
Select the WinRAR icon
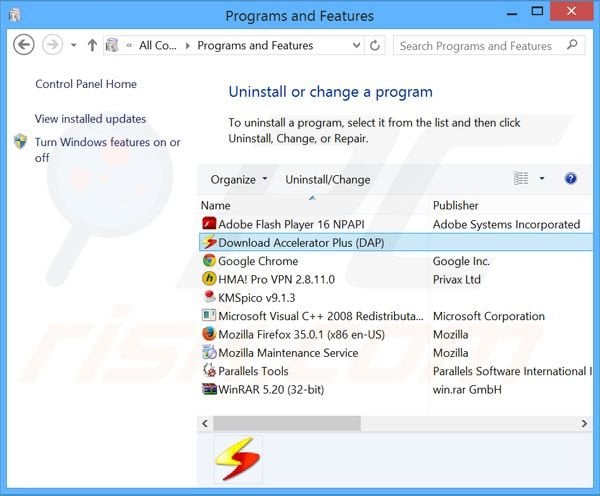click(209, 389)
